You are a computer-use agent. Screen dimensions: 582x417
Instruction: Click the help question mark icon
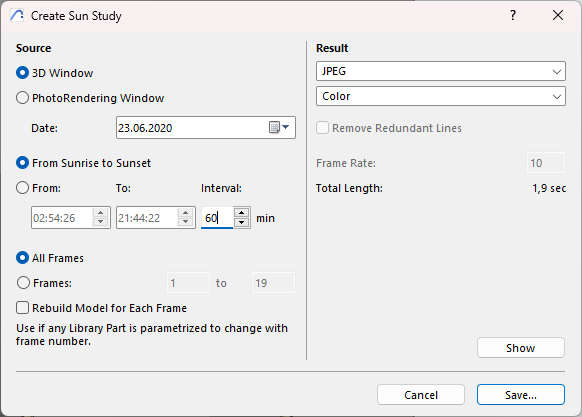pos(513,16)
